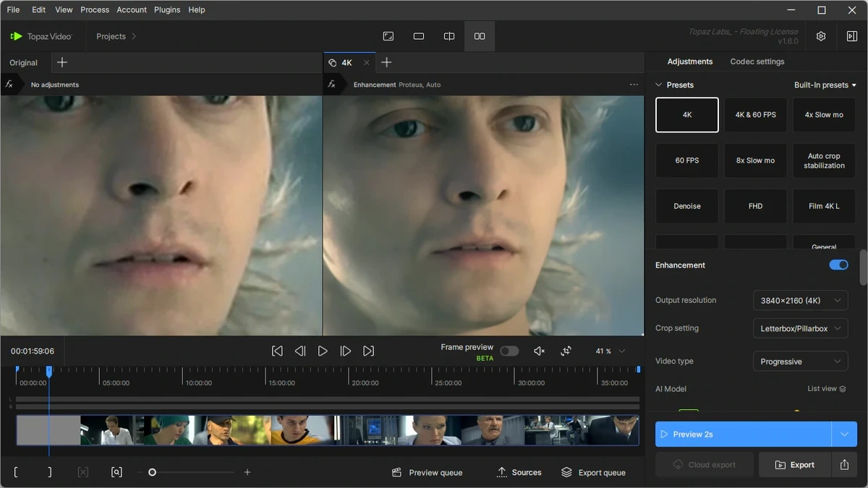Image resolution: width=868 pixels, height=488 pixels.
Task: Select Auto crop stabilization preset
Action: [x=824, y=160]
